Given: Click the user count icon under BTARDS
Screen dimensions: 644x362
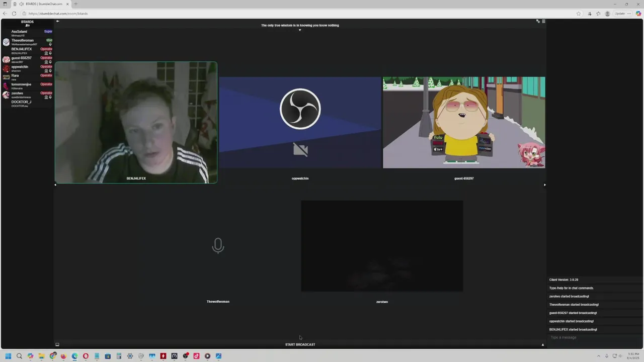Looking at the screenshot, I should [x=27, y=26].
